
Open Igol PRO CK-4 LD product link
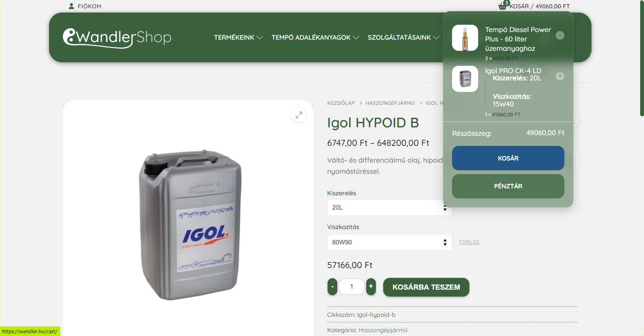coord(513,71)
